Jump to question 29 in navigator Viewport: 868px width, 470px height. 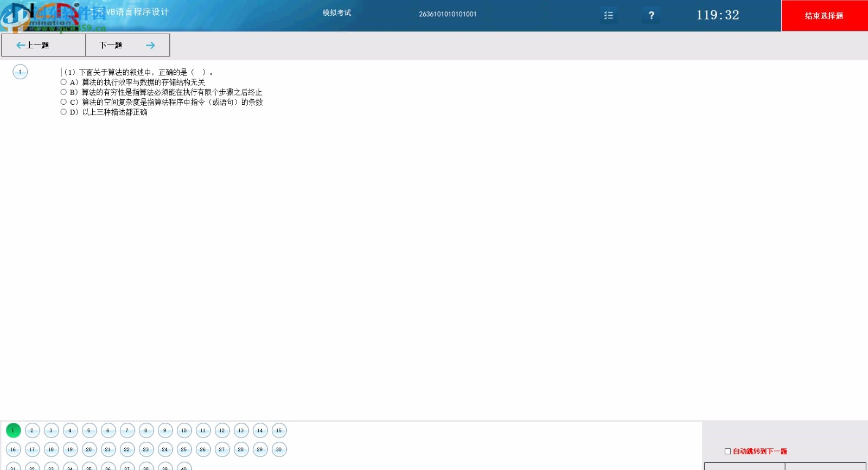pyautogui.click(x=260, y=449)
